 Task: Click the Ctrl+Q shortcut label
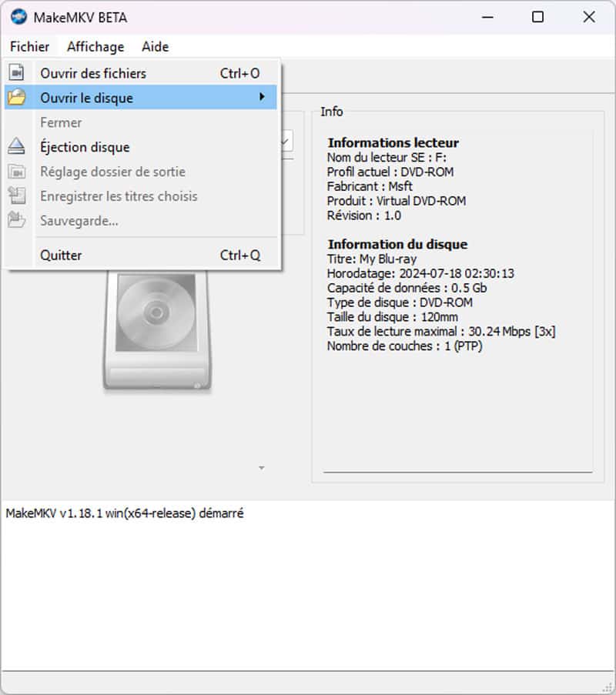pyautogui.click(x=240, y=256)
